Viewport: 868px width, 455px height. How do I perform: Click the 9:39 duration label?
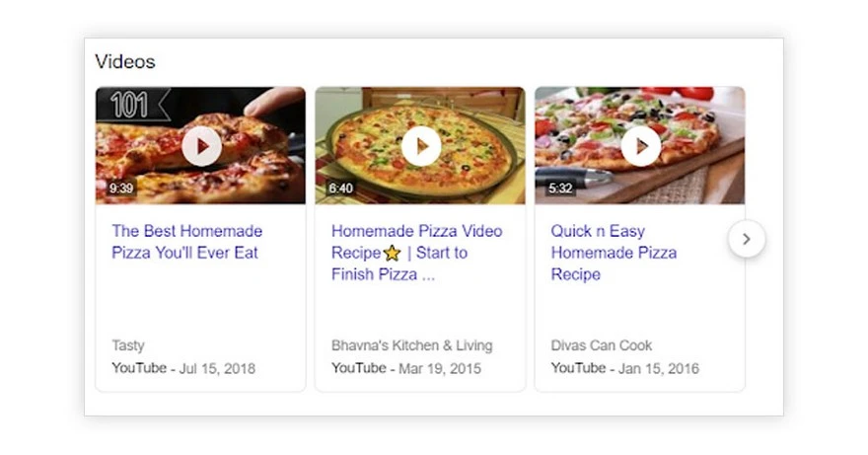[x=121, y=188]
